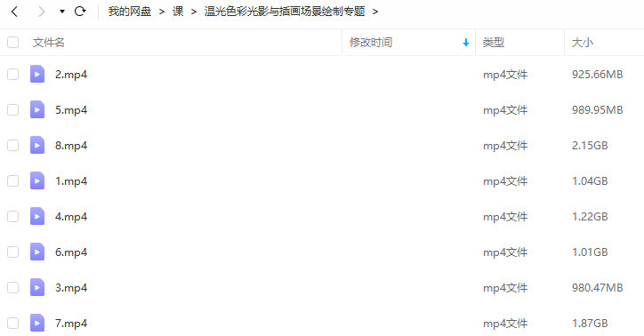Click the video icon of 6.mp4
The width and height of the screenshot is (644, 336).
pos(37,252)
